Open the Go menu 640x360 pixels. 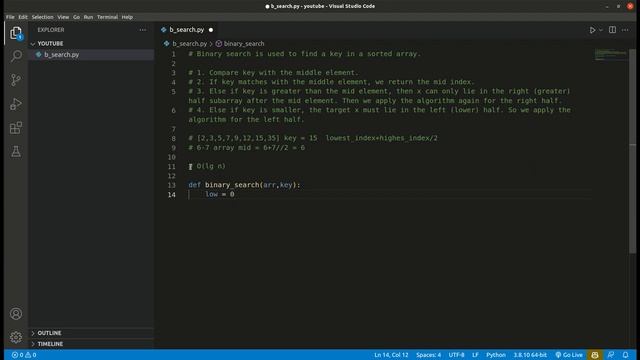pos(76,17)
